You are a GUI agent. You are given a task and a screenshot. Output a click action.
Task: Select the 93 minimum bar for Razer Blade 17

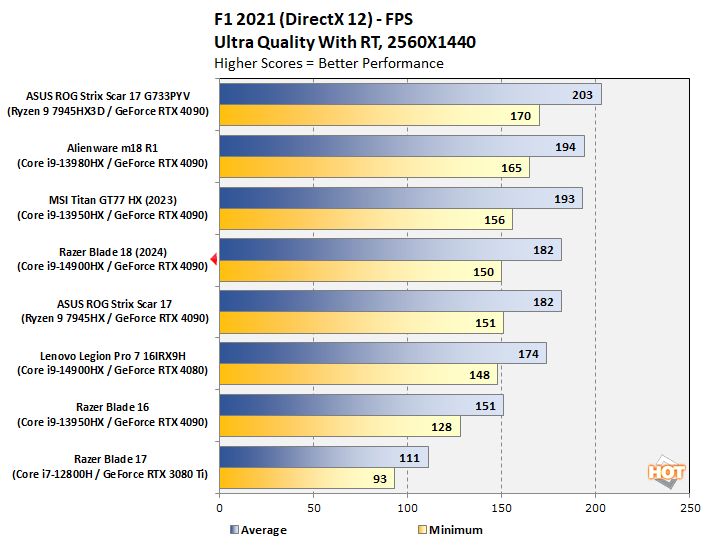point(307,478)
